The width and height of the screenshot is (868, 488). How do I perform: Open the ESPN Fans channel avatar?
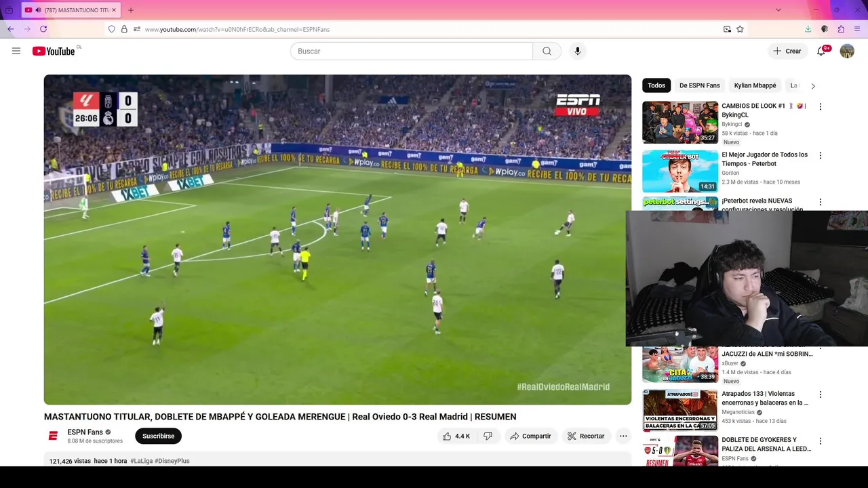[53, 436]
